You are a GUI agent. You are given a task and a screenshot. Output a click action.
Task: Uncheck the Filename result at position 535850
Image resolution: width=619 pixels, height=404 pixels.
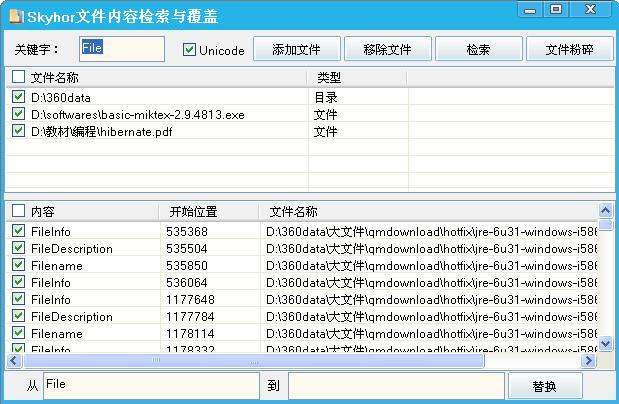(x=18, y=266)
